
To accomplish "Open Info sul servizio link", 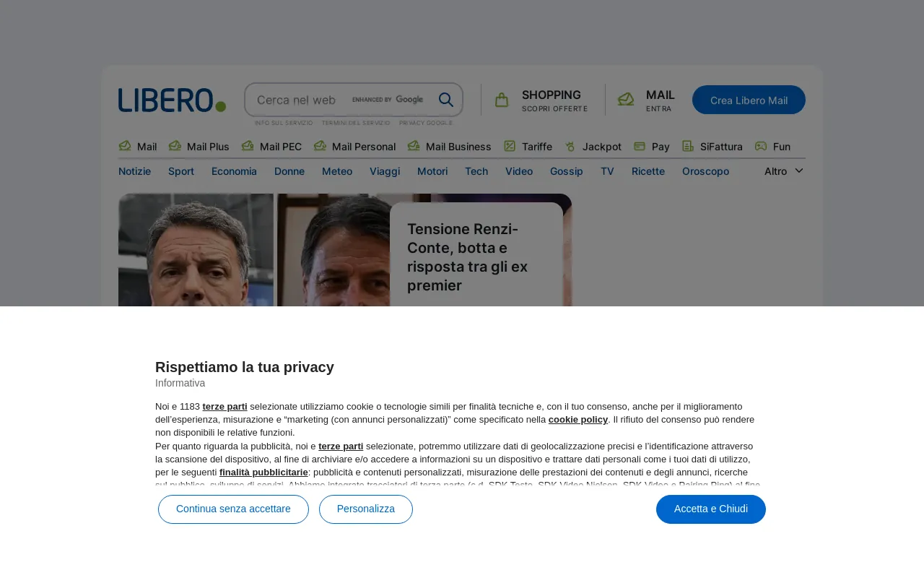I will click(284, 123).
